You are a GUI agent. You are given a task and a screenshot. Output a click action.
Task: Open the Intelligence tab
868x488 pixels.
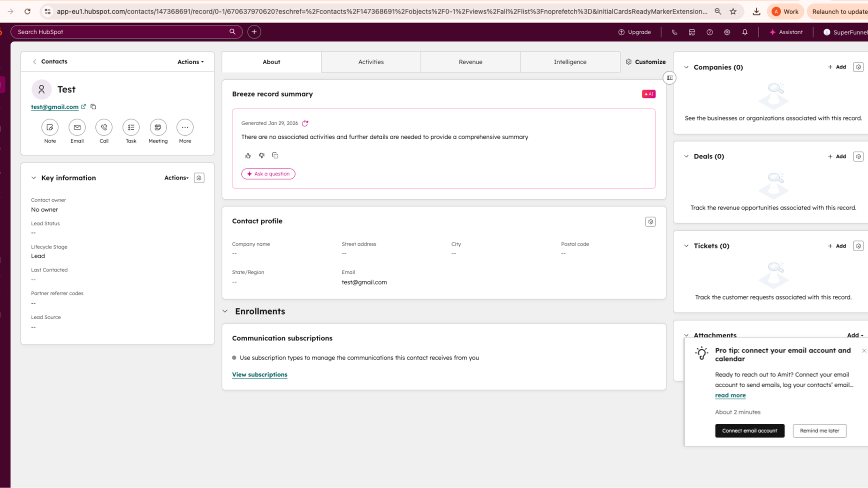570,62
